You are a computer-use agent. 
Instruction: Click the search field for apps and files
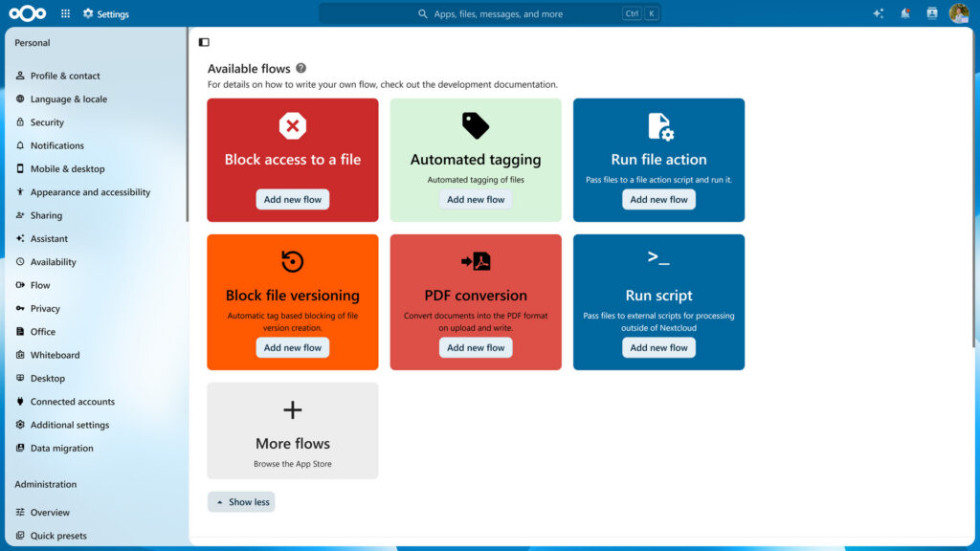[x=490, y=13]
